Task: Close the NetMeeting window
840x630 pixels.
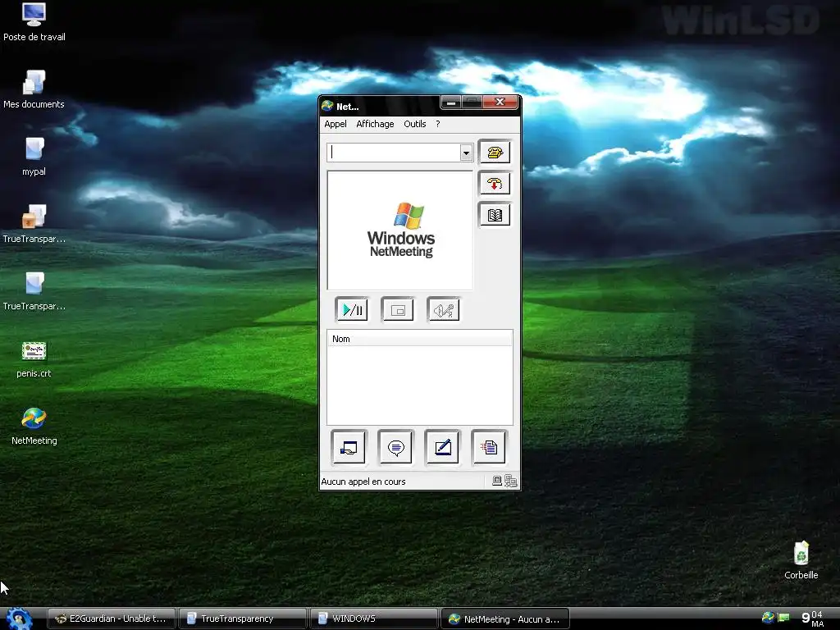Action: 500,103
